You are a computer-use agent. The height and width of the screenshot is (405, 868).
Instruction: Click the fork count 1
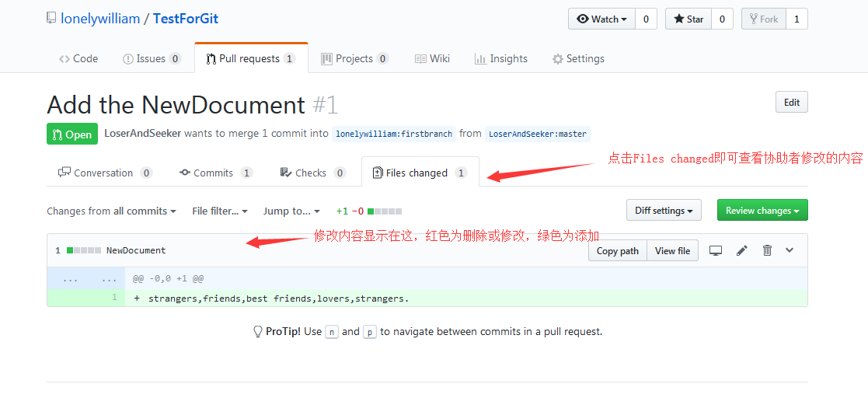(797, 19)
